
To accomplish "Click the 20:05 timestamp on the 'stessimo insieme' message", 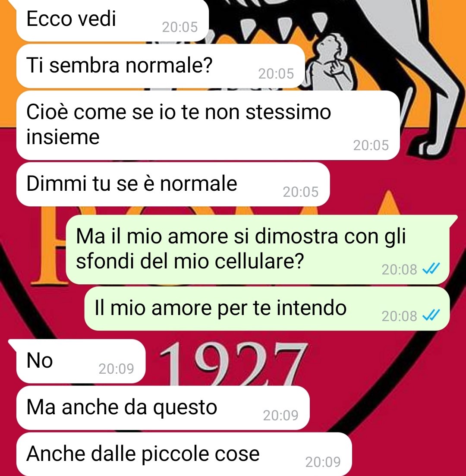I will (x=371, y=145).
